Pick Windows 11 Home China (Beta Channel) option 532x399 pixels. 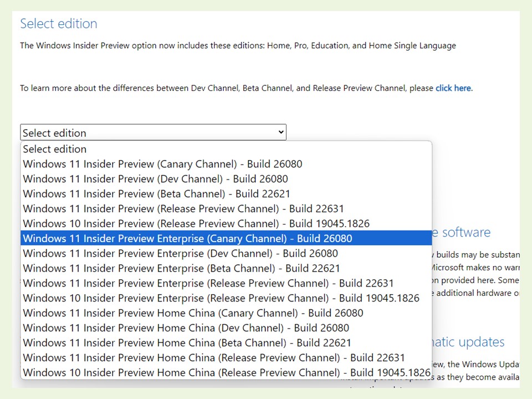(x=226, y=343)
